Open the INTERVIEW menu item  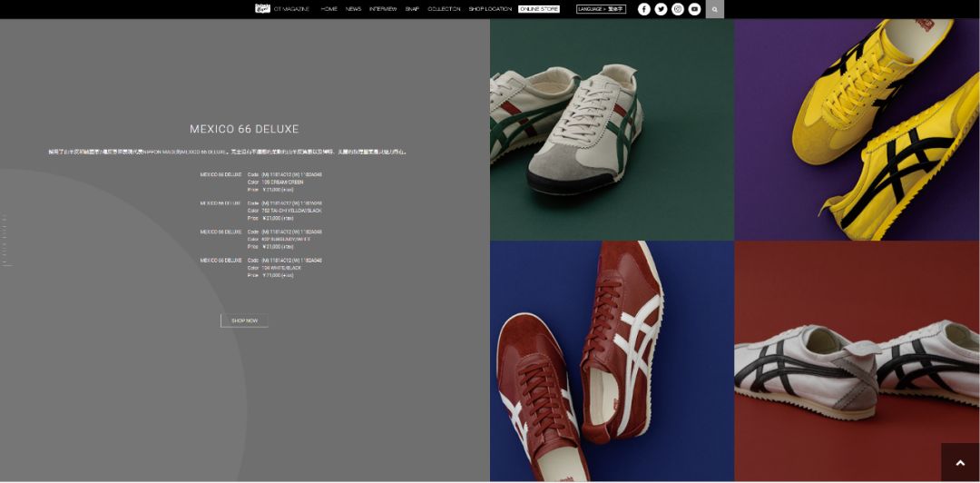coord(383,9)
